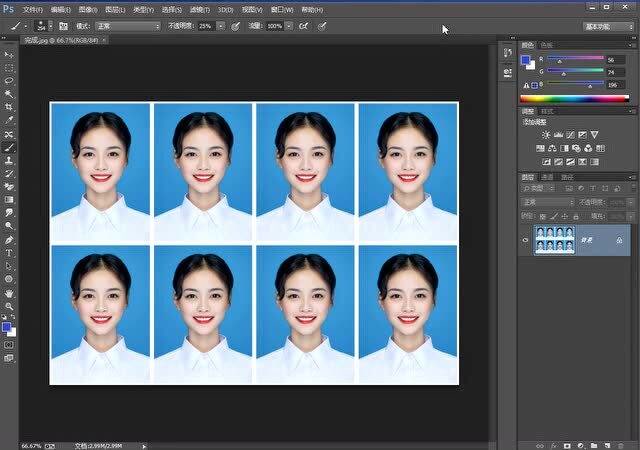This screenshot has height=450, width=640.
Task: Open the Brush Preset picker
Action: [42, 26]
